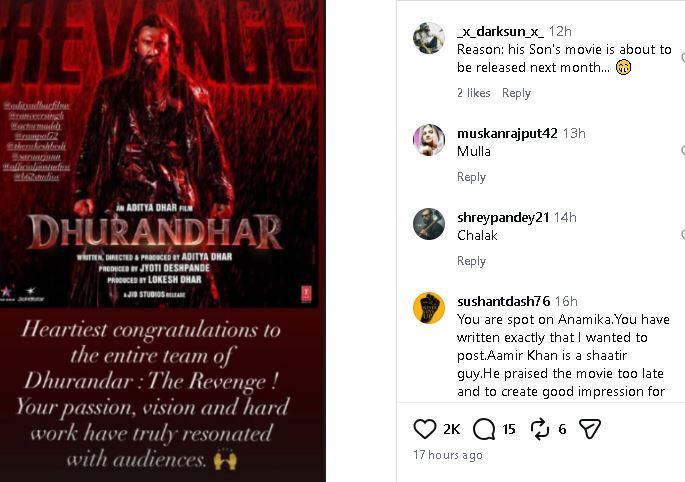
Task: View the 6 reposts count
Action: (562, 429)
